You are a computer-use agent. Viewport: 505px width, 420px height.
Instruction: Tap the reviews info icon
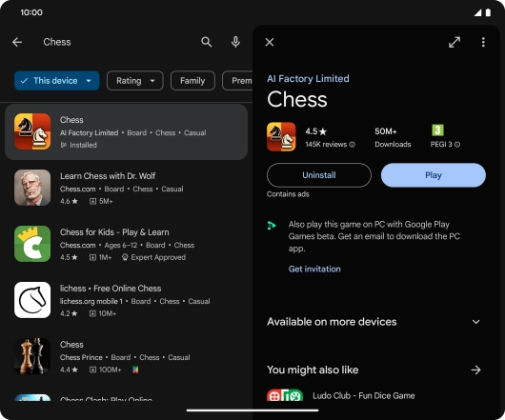point(352,145)
